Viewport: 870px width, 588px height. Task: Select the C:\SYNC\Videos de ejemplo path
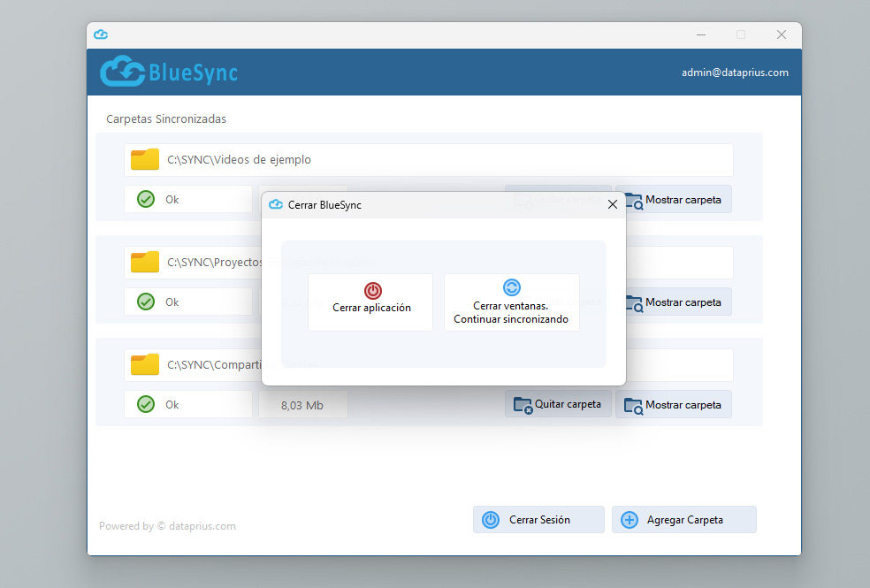click(x=239, y=160)
